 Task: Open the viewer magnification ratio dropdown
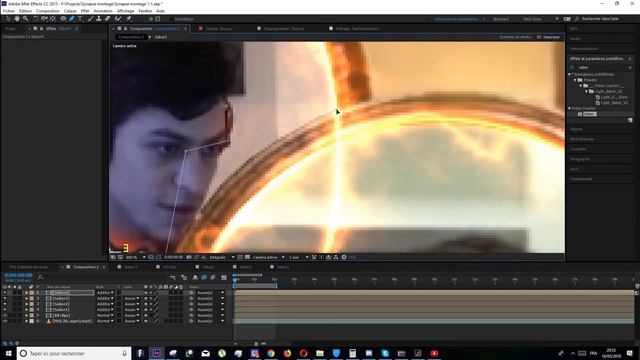[136, 257]
